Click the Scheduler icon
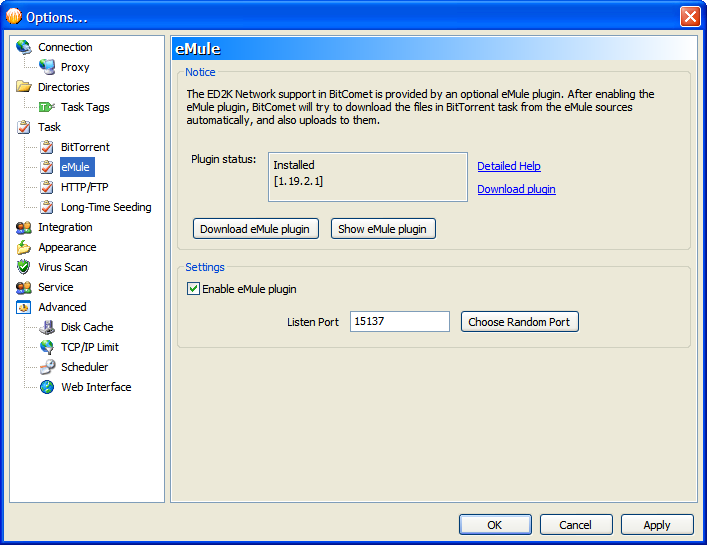This screenshot has width=707, height=545. tap(47, 367)
